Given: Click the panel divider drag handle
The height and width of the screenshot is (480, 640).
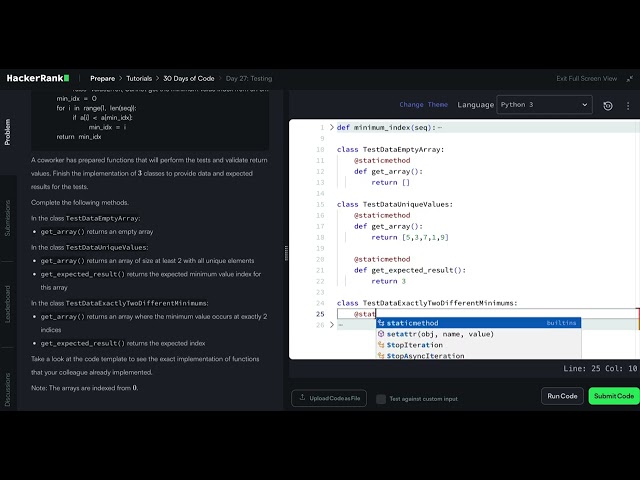Looking at the screenshot, I should tap(286, 253).
